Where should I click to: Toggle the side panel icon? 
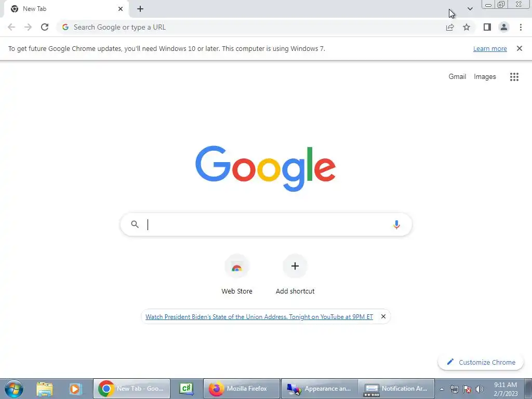click(x=487, y=27)
